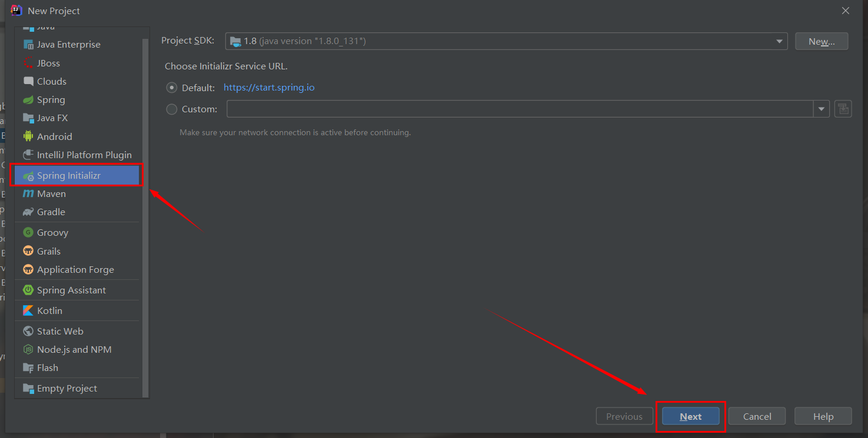Click the Flash folder icon

click(x=28, y=367)
